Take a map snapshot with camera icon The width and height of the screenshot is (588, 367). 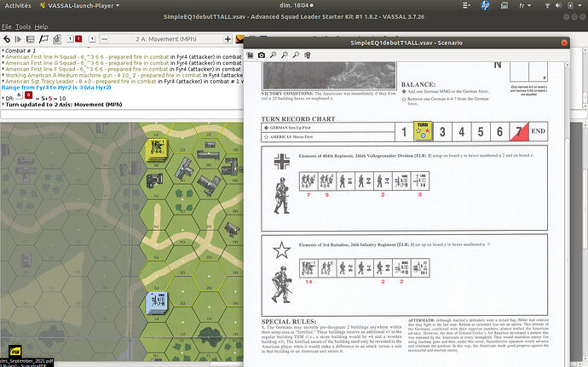coord(262,55)
